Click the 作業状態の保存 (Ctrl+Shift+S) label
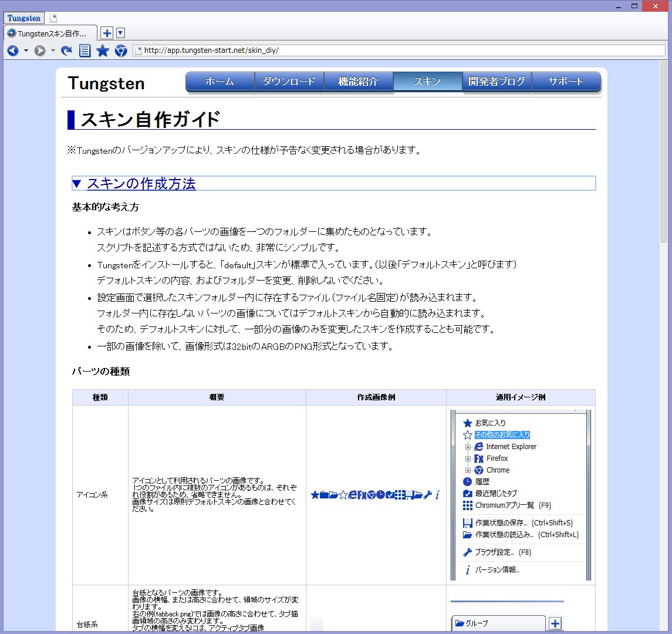 pos(524,523)
